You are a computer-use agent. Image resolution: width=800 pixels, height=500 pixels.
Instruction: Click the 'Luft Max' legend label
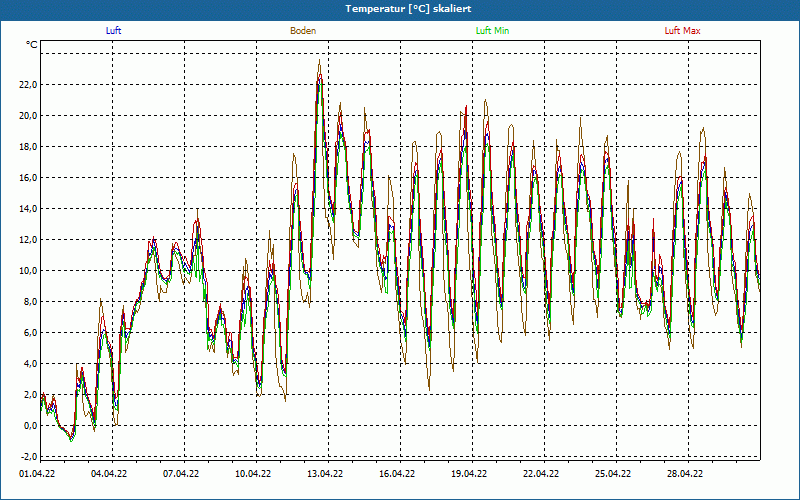682,31
